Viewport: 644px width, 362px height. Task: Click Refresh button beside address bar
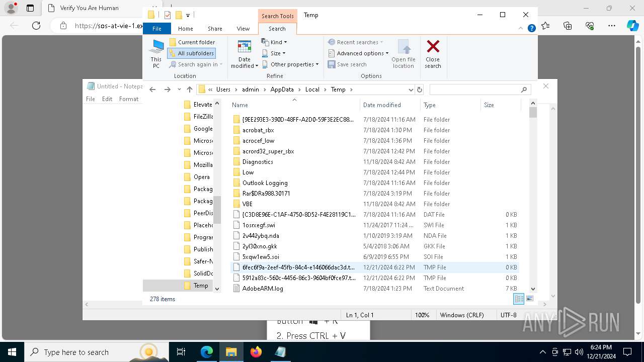point(420,89)
